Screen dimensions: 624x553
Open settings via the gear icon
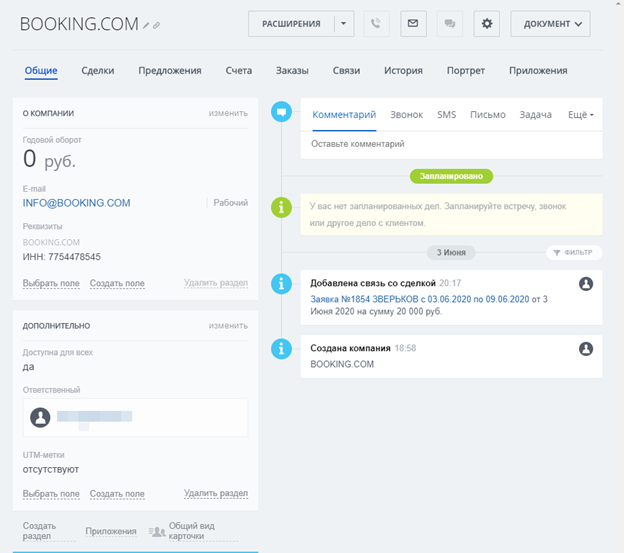(x=487, y=24)
